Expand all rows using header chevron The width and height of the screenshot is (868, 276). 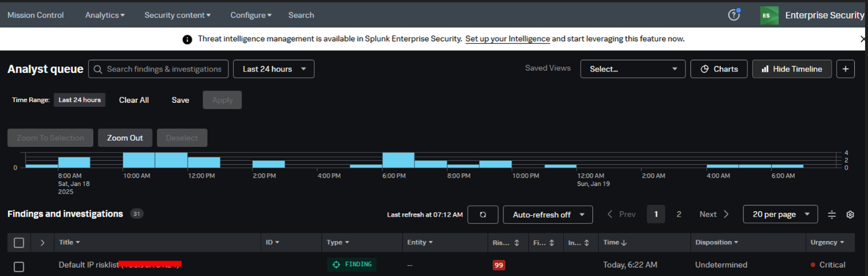[x=42, y=243]
